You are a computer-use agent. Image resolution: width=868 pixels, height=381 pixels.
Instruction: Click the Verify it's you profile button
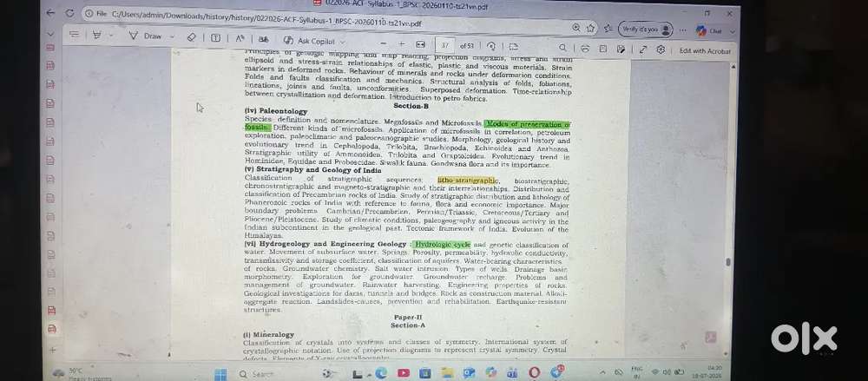pos(646,30)
